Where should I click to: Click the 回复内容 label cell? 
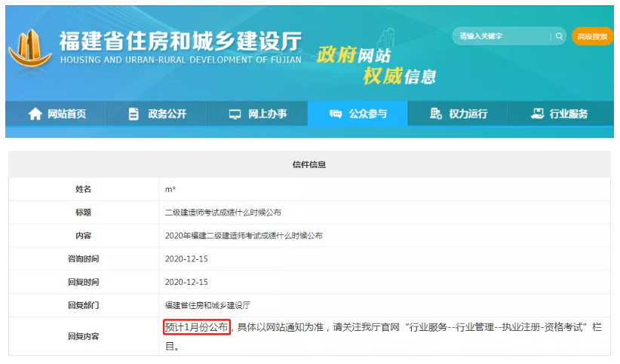[84, 336]
